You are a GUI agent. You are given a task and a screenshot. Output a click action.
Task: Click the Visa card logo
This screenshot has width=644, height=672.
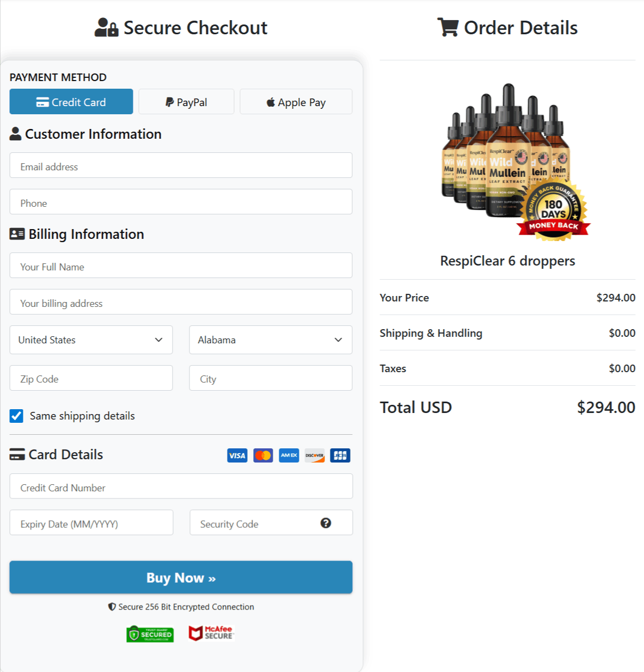[x=237, y=455]
